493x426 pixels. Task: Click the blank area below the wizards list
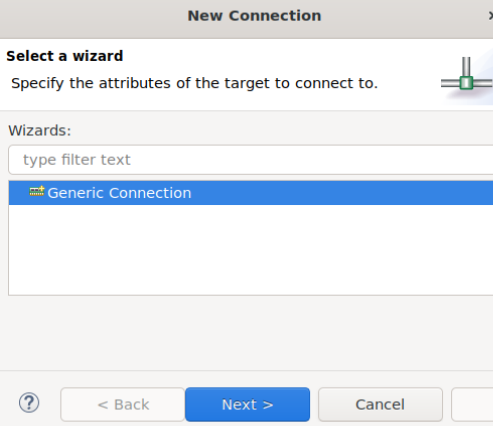pyautogui.click(x=246, y=332)
